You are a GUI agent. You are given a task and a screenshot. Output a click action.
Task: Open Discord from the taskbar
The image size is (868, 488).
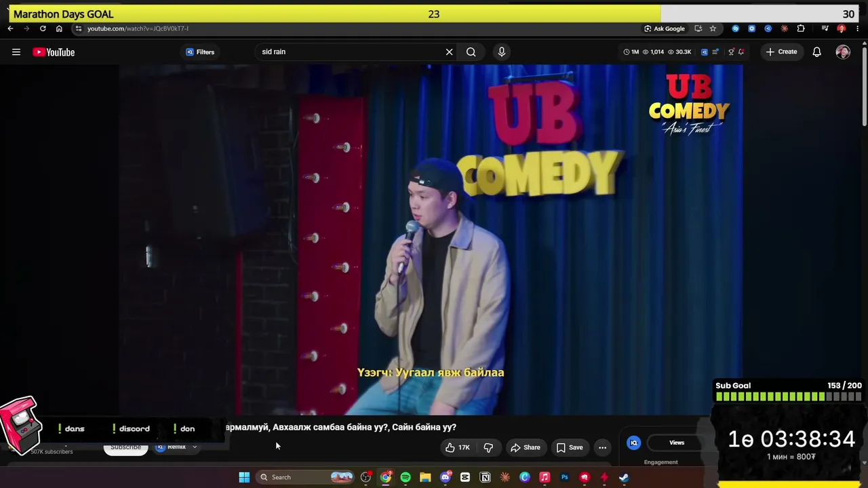point(446,477)
